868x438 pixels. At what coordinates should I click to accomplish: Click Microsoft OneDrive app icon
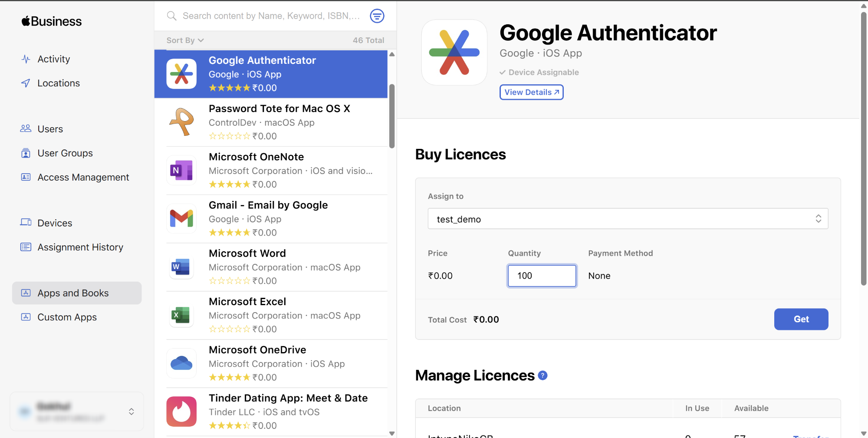pyautogui.click(x=181, y=363)
